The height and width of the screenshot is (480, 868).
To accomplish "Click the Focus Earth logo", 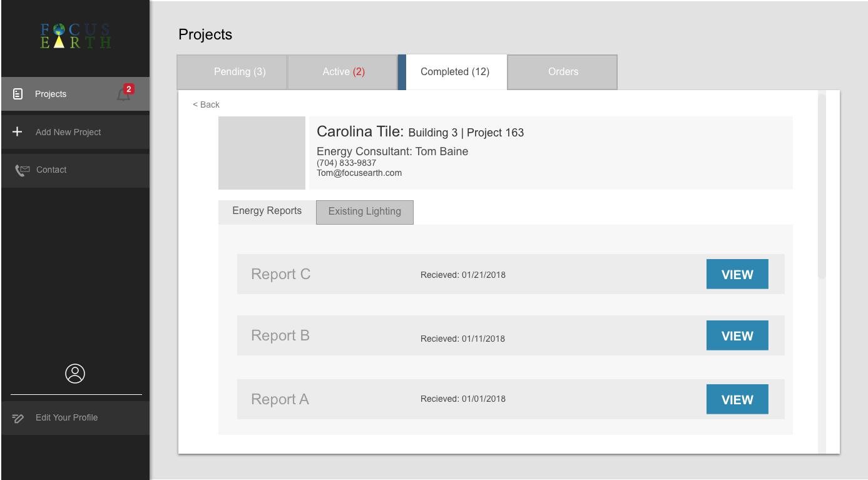I will [x=75, y=36].
